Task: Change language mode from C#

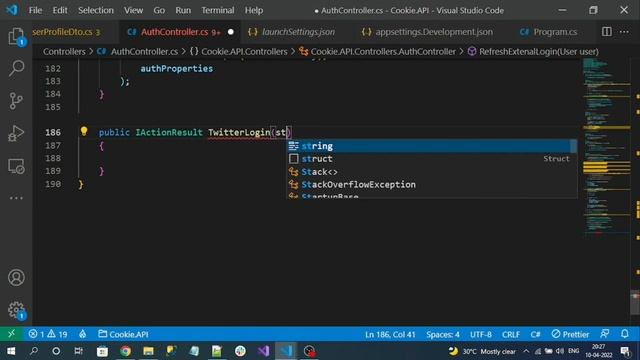Action: (x=536, y=334)
